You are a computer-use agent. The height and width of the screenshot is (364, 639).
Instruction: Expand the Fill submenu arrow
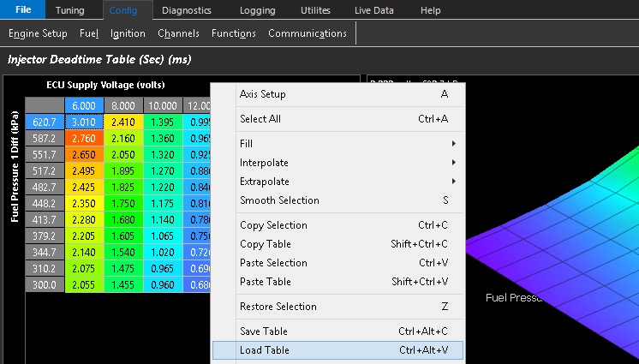pos(453,144)
